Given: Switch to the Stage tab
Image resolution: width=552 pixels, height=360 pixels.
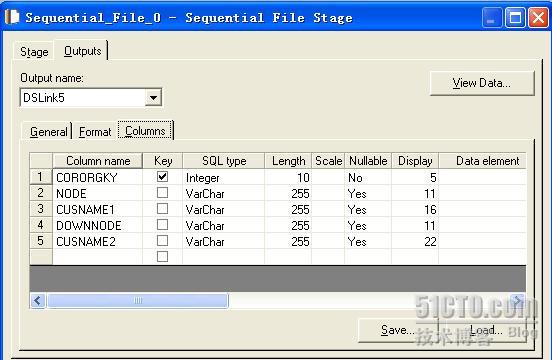Looking at the screenshot, I should tap(34, 52).
